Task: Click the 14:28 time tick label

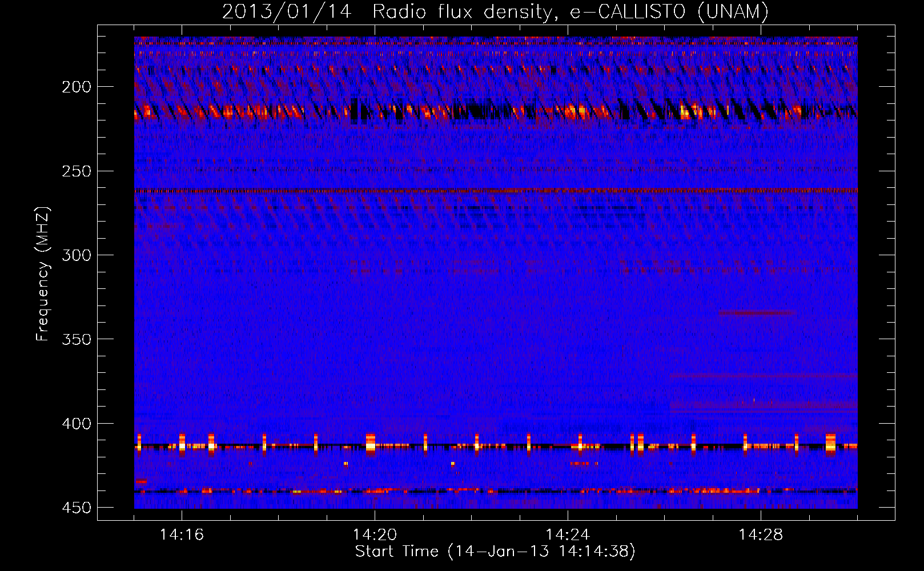Action: 761,535
